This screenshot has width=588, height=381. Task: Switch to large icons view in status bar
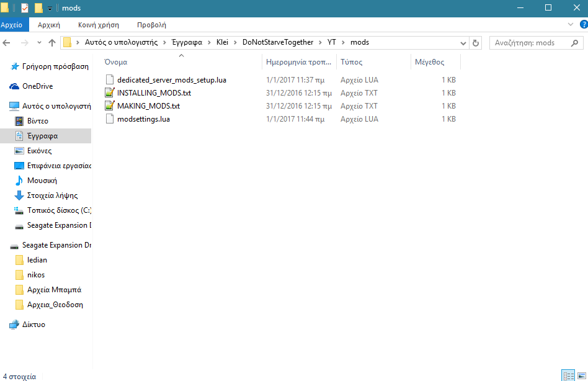tap(581, 375)
